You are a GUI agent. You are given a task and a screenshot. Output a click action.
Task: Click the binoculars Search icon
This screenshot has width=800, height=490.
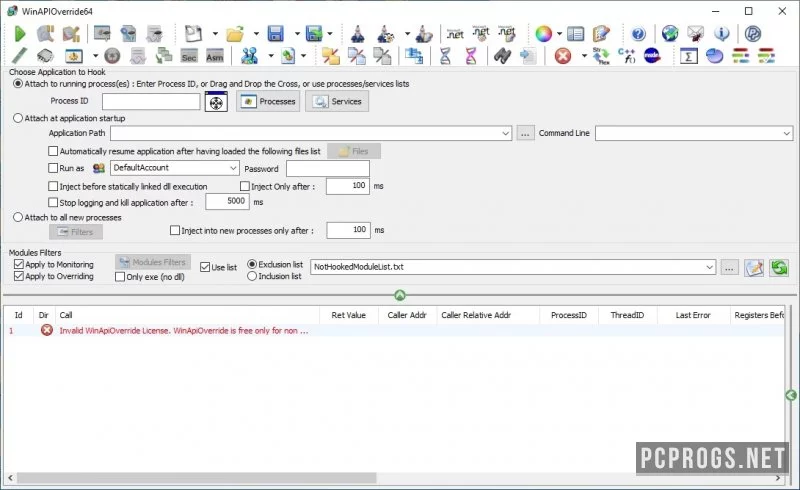pos(503,56)
